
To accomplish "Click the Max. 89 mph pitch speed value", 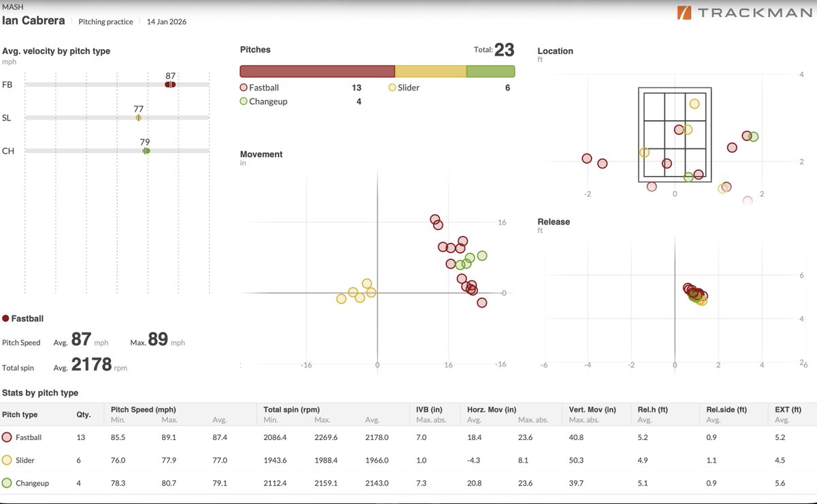I will point(157,339).
